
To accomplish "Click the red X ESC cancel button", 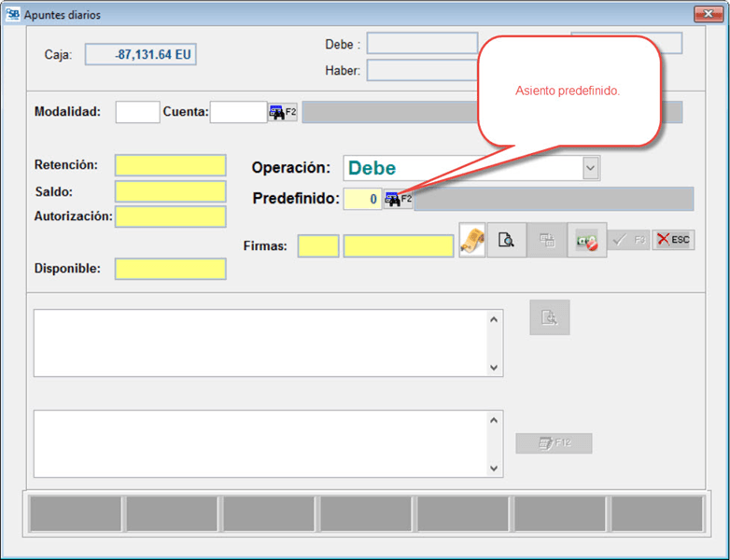I will pos(672,240).
